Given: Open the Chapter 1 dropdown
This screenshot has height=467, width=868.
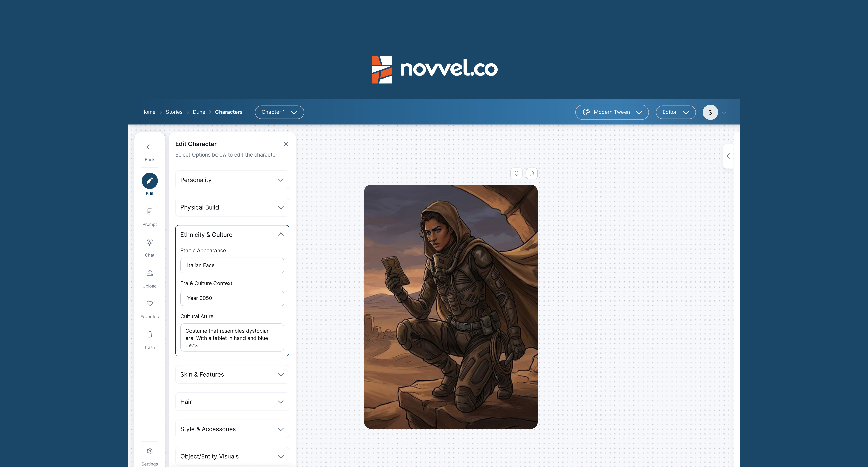Looking at the screenshot, I should click(279, 112).
